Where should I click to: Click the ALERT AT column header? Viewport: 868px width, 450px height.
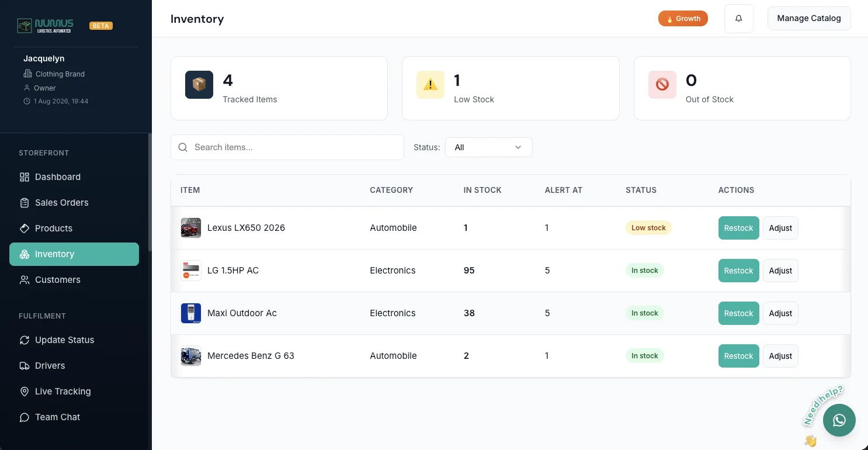pos(563,190)
